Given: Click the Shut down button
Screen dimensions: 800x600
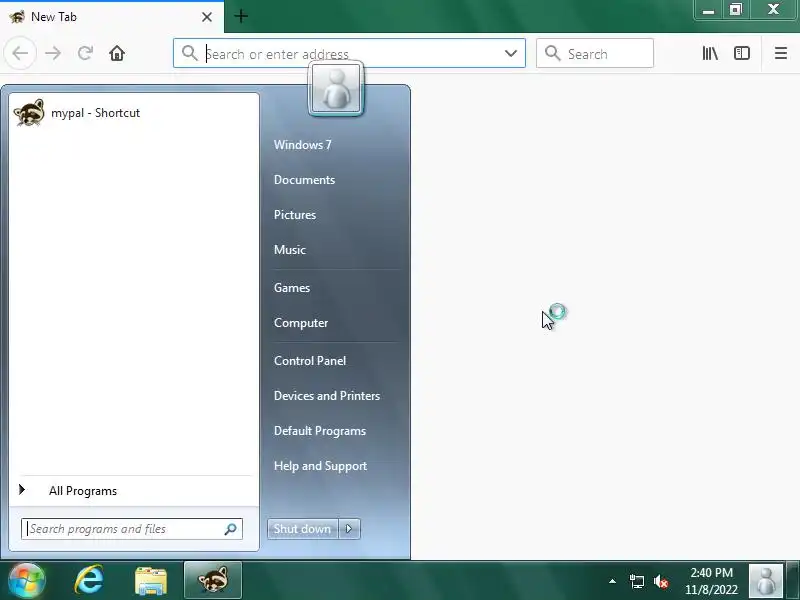Looking at the screenshot, I should (303, 529).
